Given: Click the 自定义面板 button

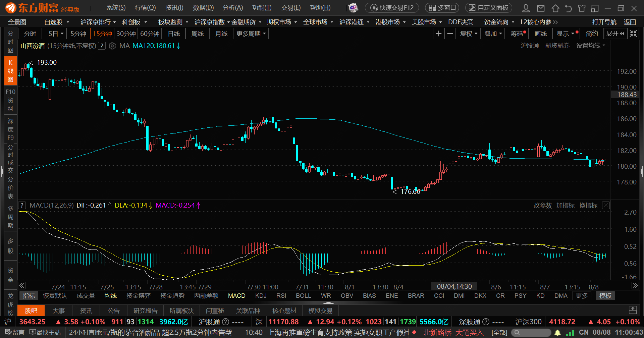Looking at the screenshot, I should tap(489, 8).
